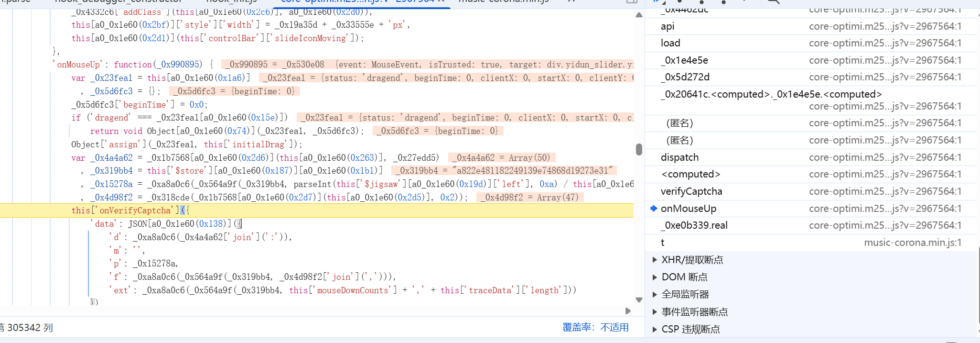The height and width of the screenshot is (343, 980).
Task: Click the horizontal scroll-right arrow under the code
Action: tap(628, 311)
